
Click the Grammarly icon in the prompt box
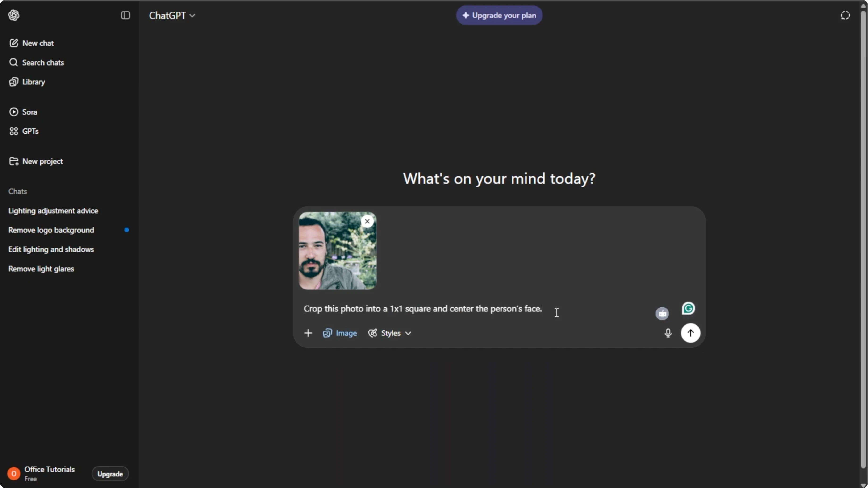point(688,309)
